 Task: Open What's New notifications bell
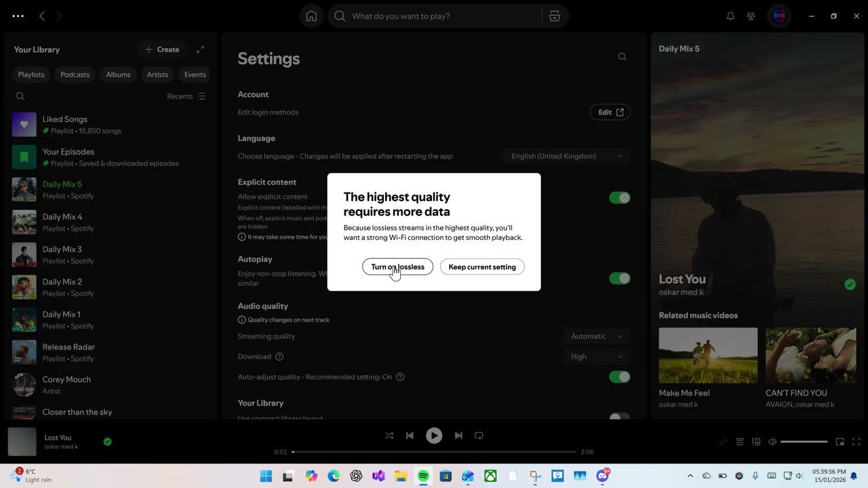(x=730, y=16)
